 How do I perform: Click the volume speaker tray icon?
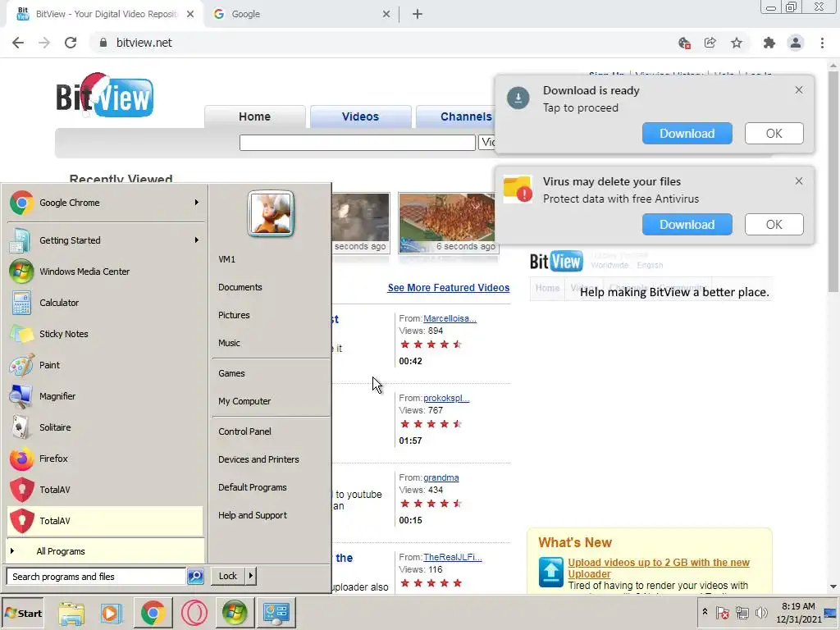[x=760, y=612]
